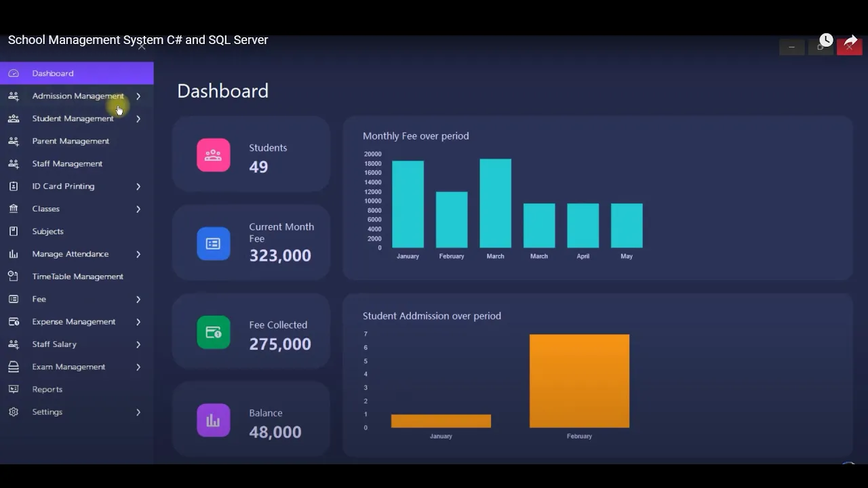Click the Current Month Fee value 323,000
Screen dimensions: 868x488
click(x=280, y=256)
